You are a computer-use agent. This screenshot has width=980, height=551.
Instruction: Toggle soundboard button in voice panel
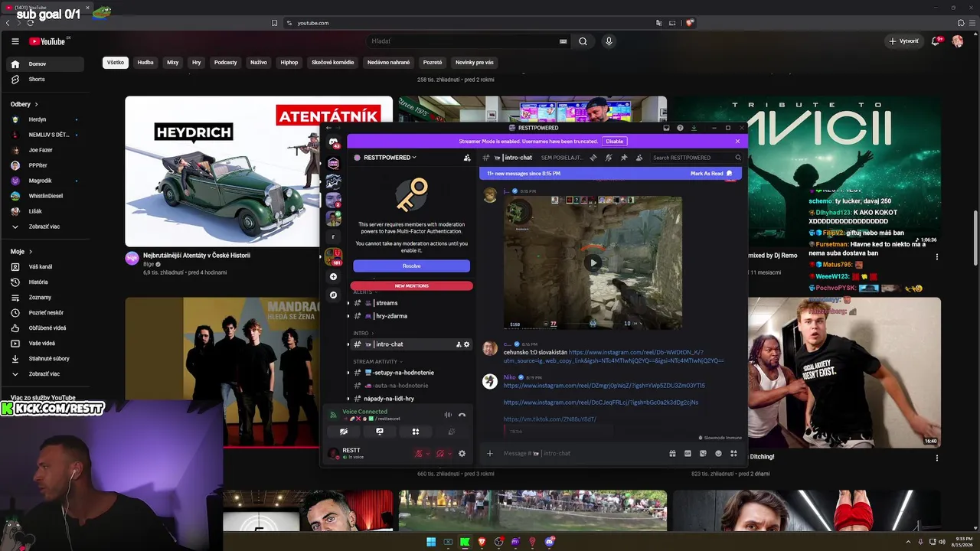point(452,432)
